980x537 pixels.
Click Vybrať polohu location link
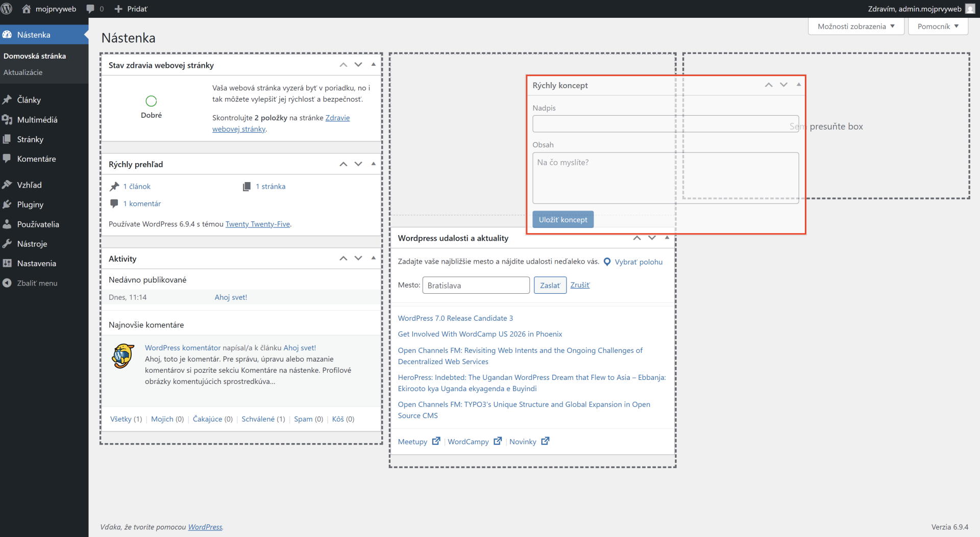(639, 262)
